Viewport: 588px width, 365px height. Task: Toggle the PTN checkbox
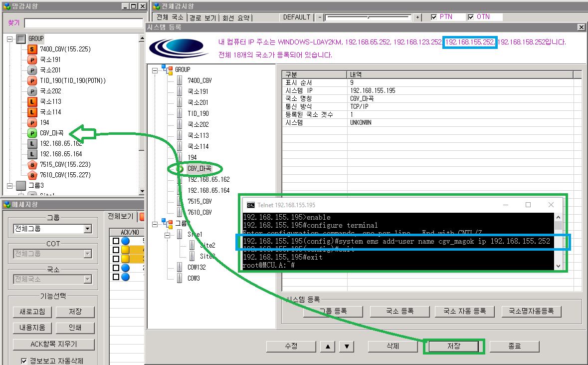[434, 17]
